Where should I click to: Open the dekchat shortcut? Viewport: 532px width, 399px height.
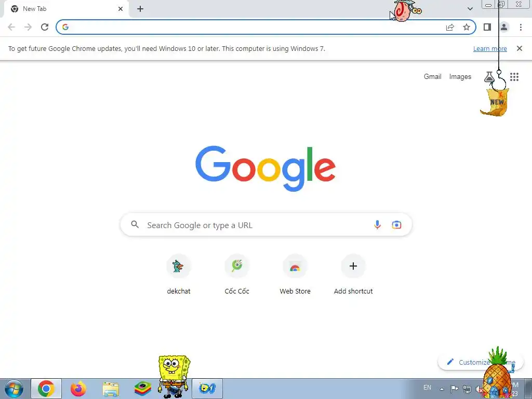pos(179,274)
